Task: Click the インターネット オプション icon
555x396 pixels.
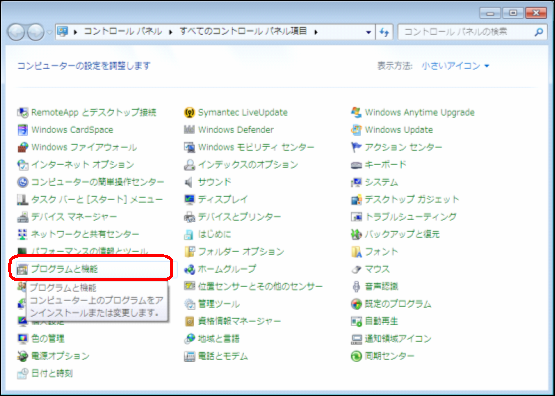Action: [x=22, y=165]
